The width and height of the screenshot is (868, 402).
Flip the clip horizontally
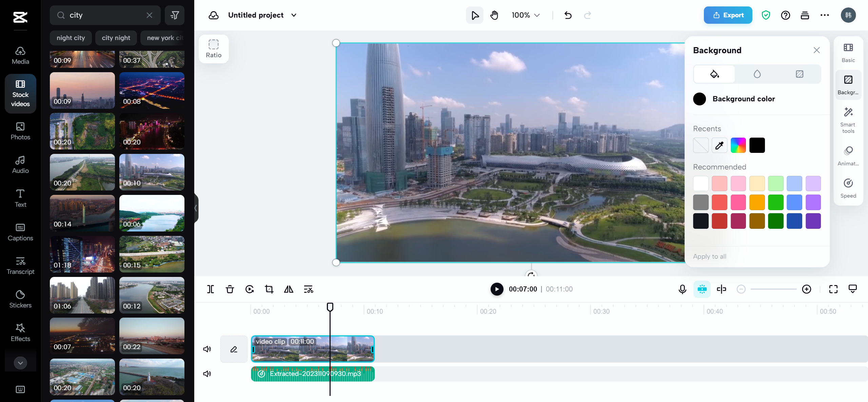click(289, 289)
